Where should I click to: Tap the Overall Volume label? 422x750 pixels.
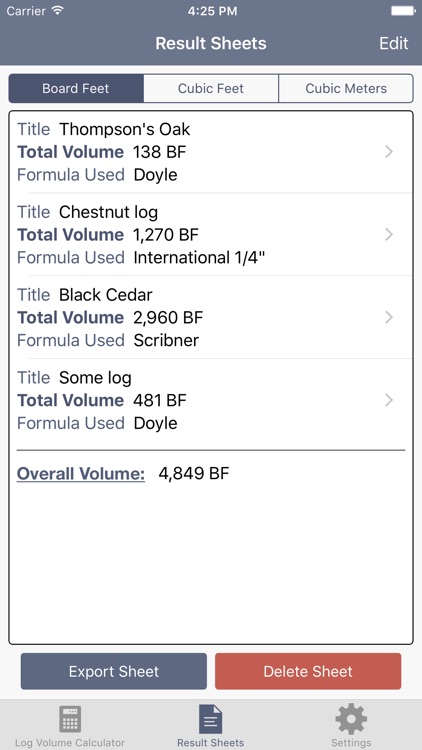81,474
